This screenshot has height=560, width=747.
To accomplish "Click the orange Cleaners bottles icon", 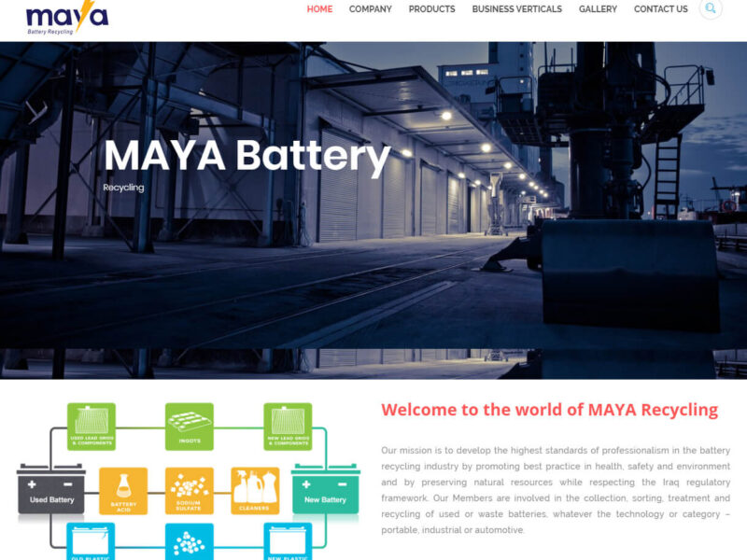I will 255,491.
